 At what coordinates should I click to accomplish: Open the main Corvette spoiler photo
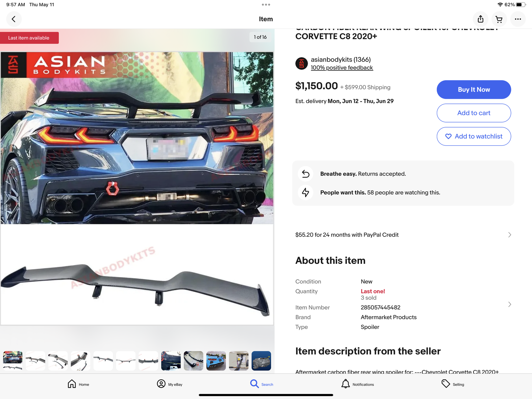pyautogui.click(x=137, y=188)
